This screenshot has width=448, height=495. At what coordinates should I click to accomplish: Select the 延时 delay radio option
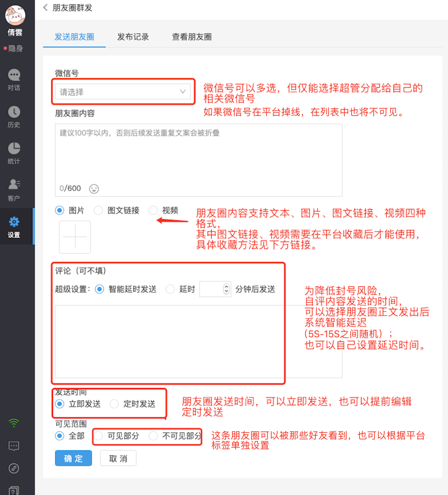point(170,289)
